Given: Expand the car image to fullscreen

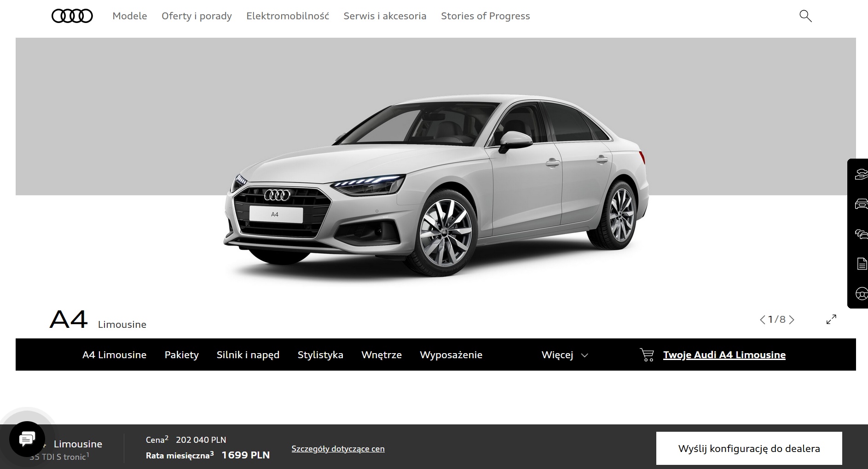Looking at the screenshot, I should (831, 319).
